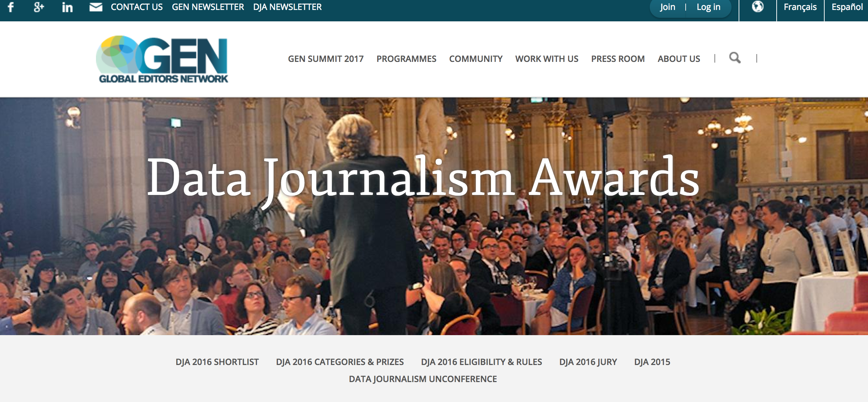This screenshot has width=868, height=402.
Task: Open the Google Plus icon link
Action: click(x=39, y=7)
